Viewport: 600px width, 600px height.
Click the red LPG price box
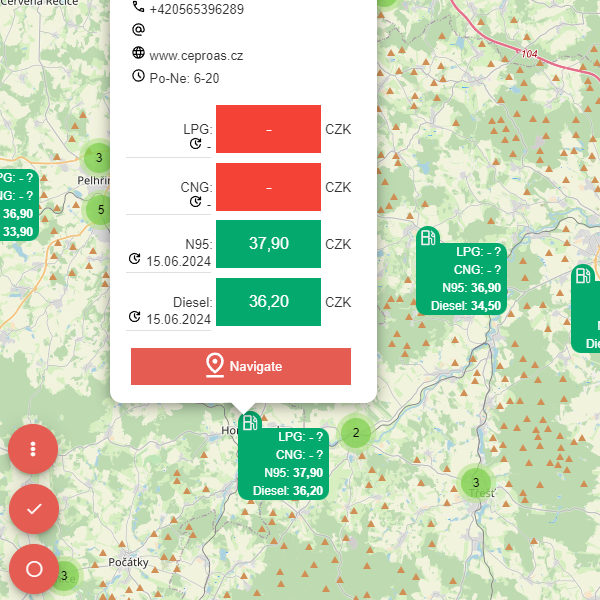[x=268, y=129]
